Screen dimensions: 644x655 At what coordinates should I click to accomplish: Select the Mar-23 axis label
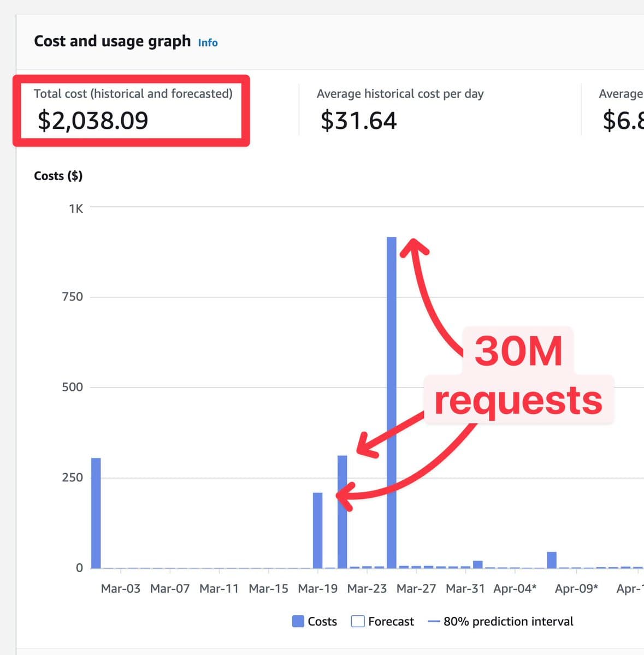(x=367, y=589)
